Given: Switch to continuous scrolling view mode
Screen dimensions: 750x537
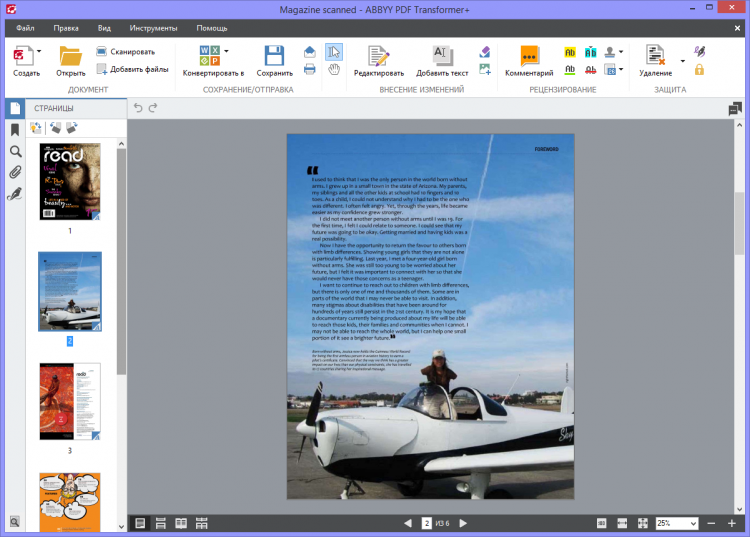Looking at the screenshot, I should click(161, 523).
